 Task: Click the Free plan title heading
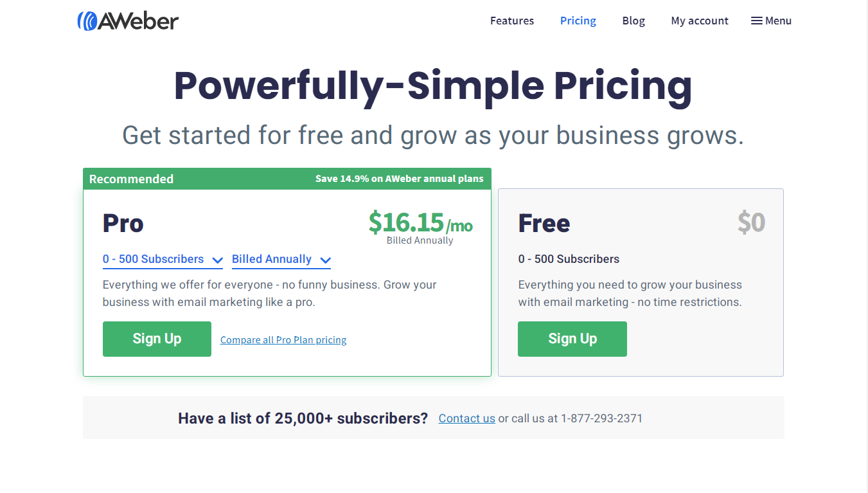click(x=544, y=223)
